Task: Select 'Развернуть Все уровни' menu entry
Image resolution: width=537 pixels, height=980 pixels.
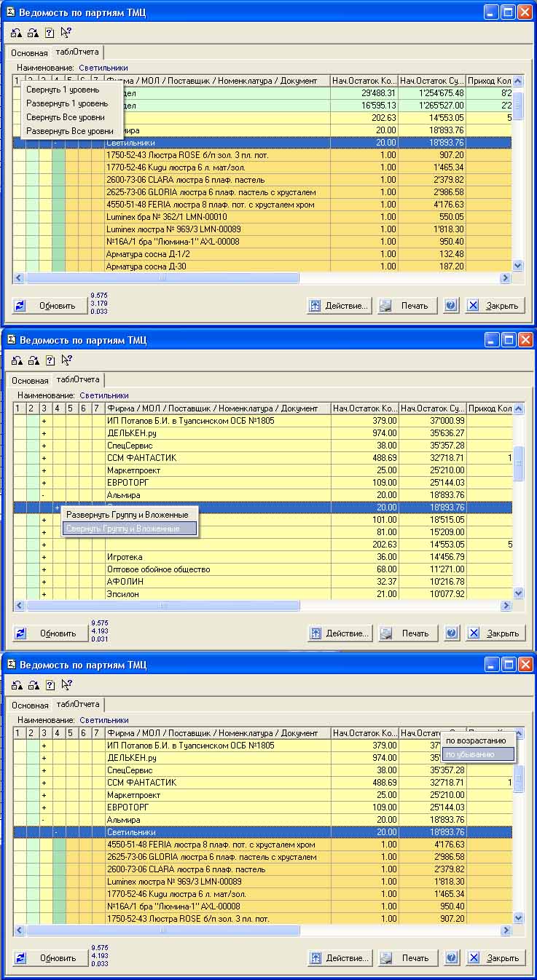Action: pyautogui.click(x=69, y=130)
